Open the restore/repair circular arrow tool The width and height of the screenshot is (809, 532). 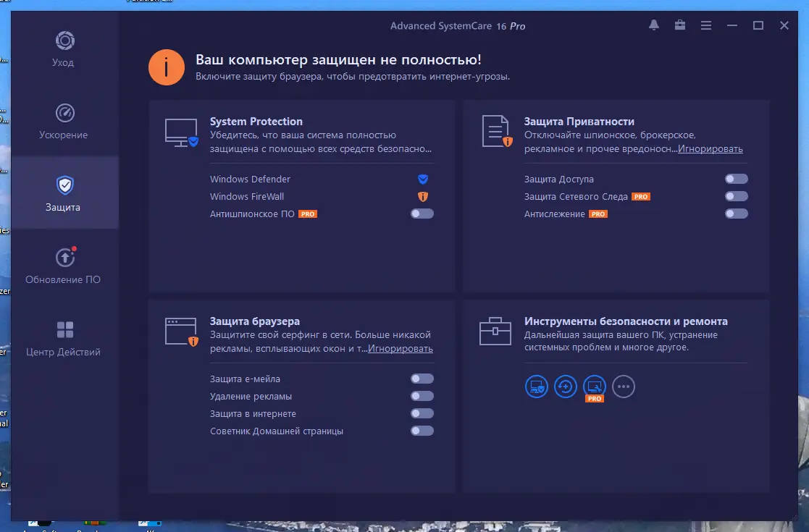pyautogui.click(x=566, y=387)
